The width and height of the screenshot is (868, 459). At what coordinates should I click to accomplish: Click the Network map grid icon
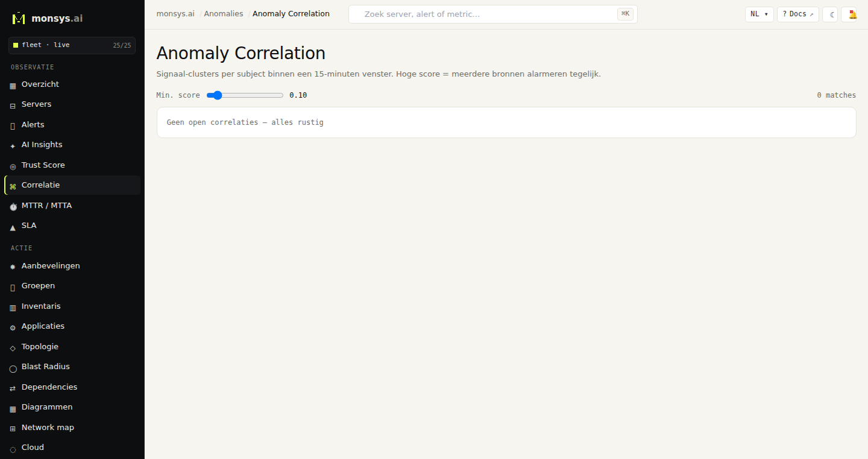[x=13, y=429]
